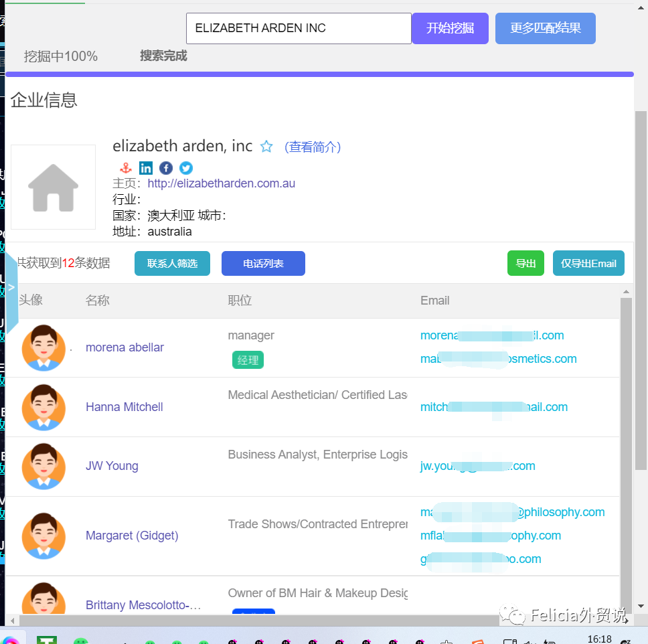This screenshot has width=648, height=644.
Task: Click the 仅导出Email button
Action: [588, 263]
